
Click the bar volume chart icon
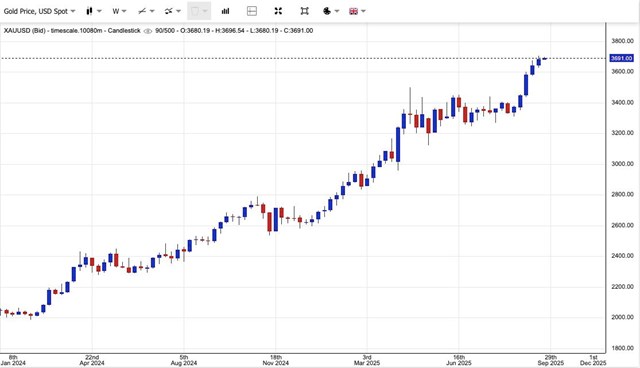point(225,11)
